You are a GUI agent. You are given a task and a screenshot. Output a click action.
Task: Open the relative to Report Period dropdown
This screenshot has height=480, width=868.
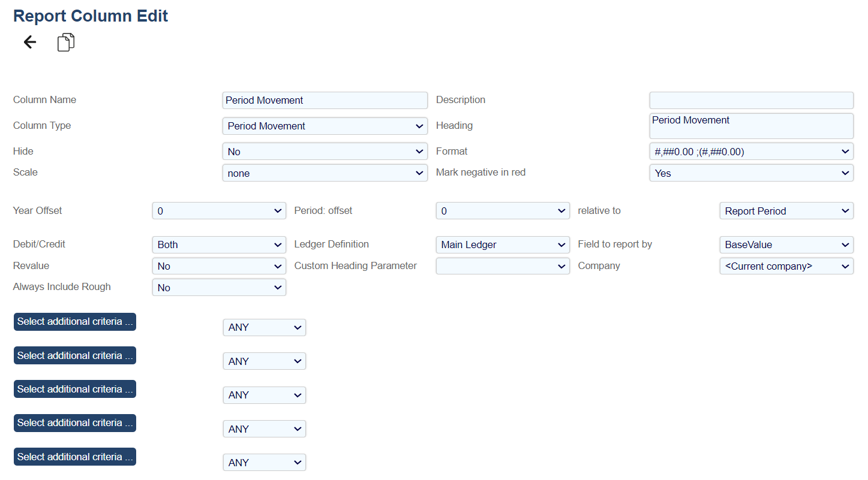point(786,211)
